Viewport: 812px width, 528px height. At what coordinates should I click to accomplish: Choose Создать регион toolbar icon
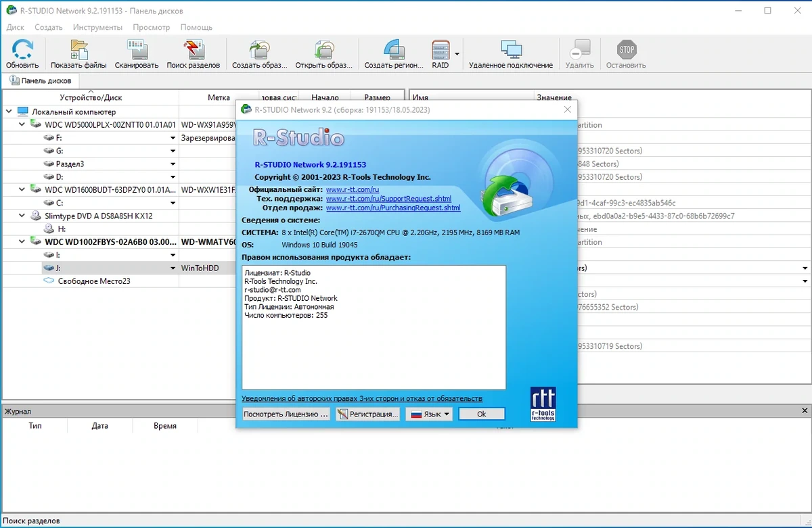point(394,50)
